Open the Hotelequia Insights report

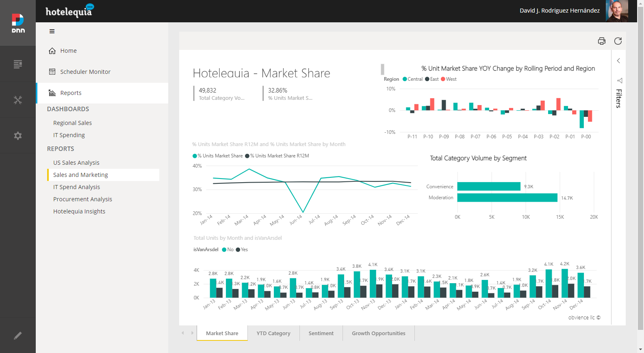pyautogui.click(x=79, y=211)
